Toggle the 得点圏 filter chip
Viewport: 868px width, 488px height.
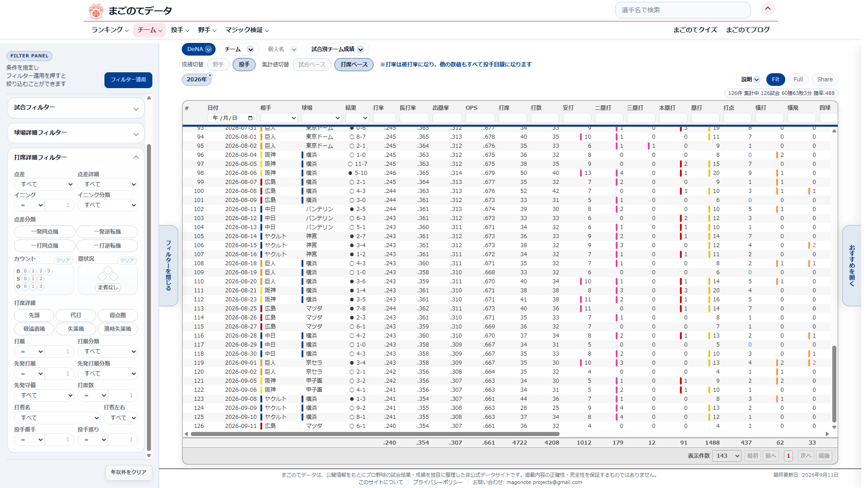click(118, 315)
